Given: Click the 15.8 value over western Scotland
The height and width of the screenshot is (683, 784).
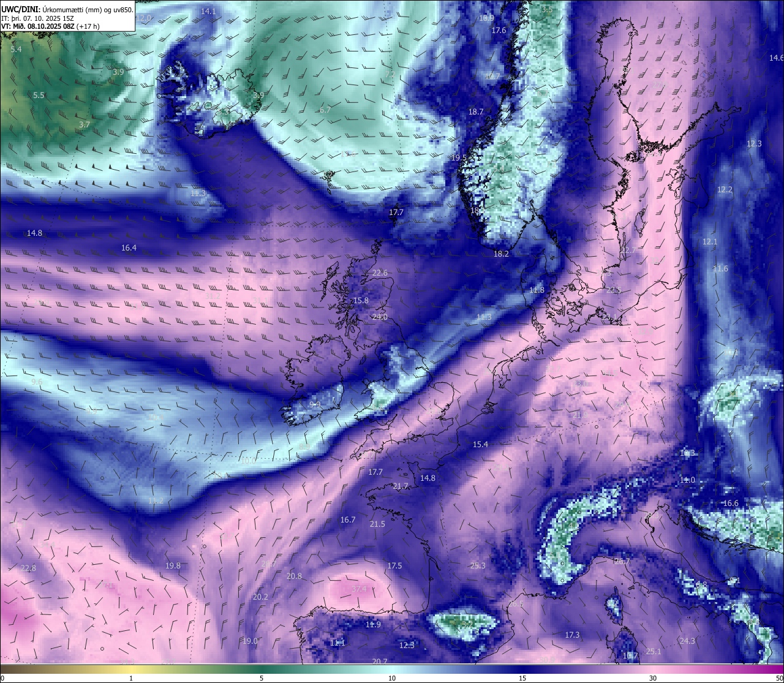Looking at the screenshot, I should (x=361, y=300).
